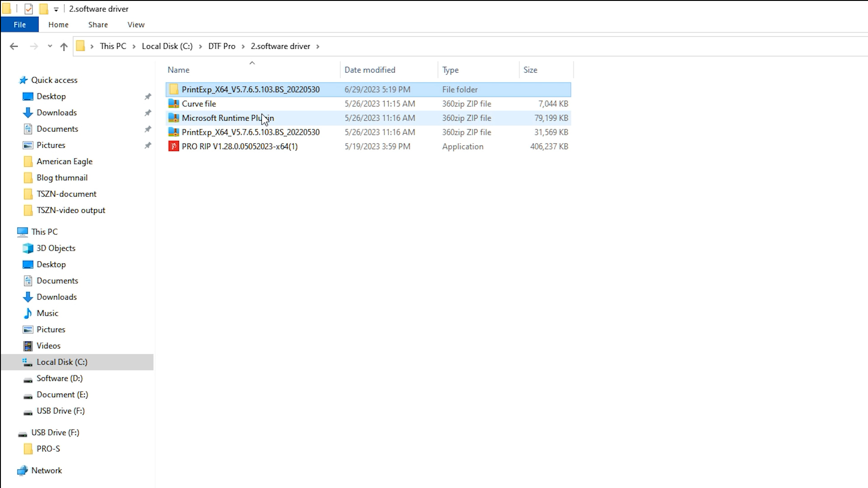Open the File ribbon tab
The width and height of the screenshot is (868, 488).
[19, 24]
